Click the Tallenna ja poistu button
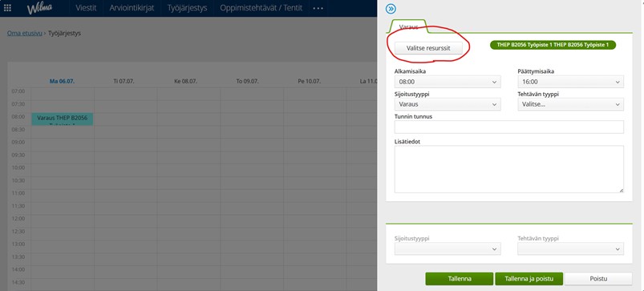Screen dimensions: 644x291 (x=529, y=279)
